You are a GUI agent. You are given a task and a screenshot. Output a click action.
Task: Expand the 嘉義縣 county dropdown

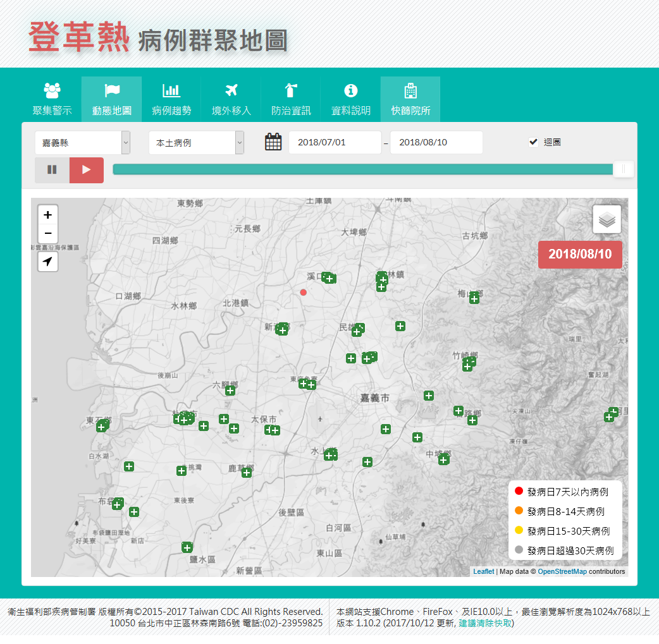coord(82,143)
